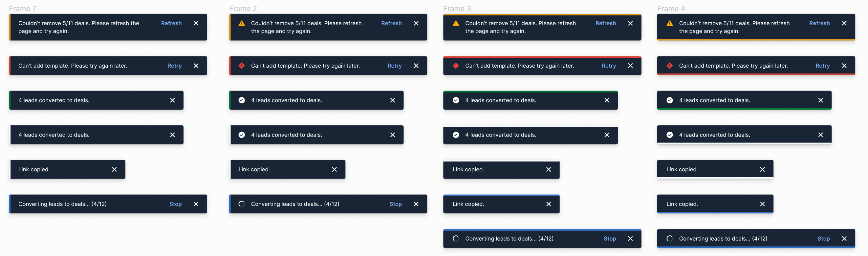Click the yellow warning triangle icon in Frame 4
Image resolution: width=868 pixels, height=256 pixels.
(x=669, y=23)
